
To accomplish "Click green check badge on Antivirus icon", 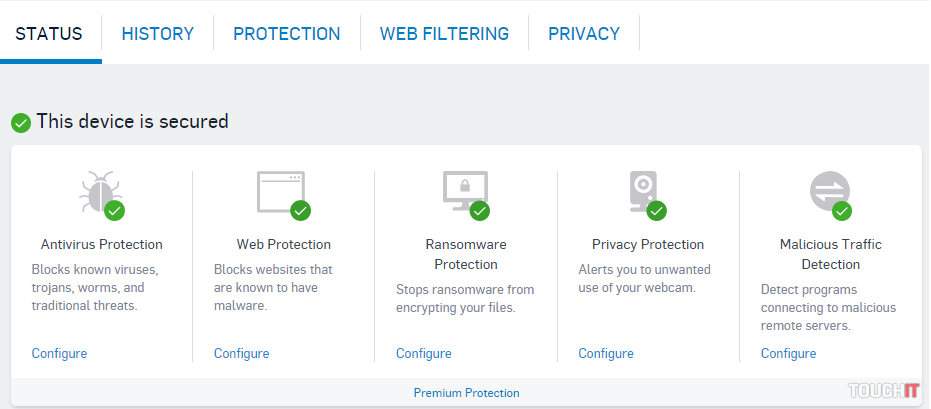I will pos(115,211).
